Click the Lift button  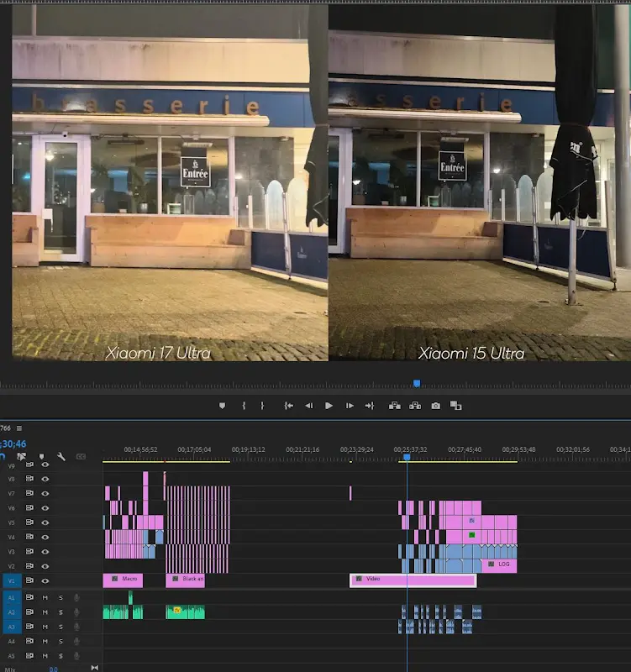(x=394, y=406)
